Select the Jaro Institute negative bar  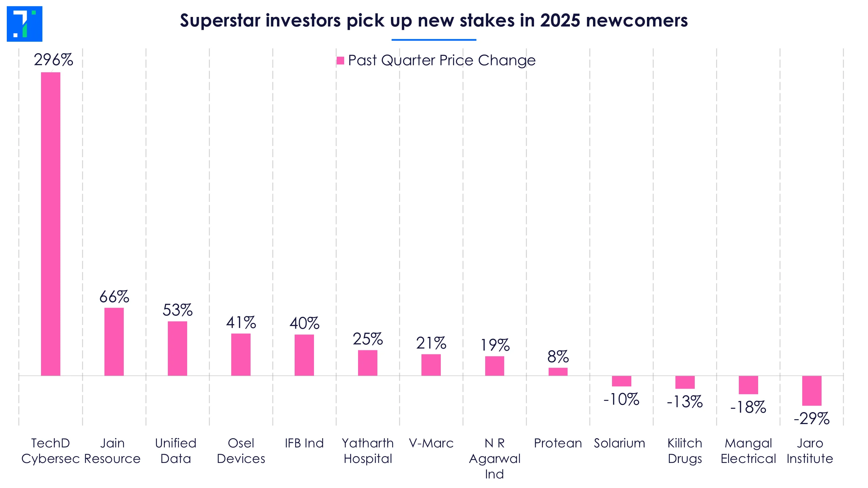coord(812,390)
